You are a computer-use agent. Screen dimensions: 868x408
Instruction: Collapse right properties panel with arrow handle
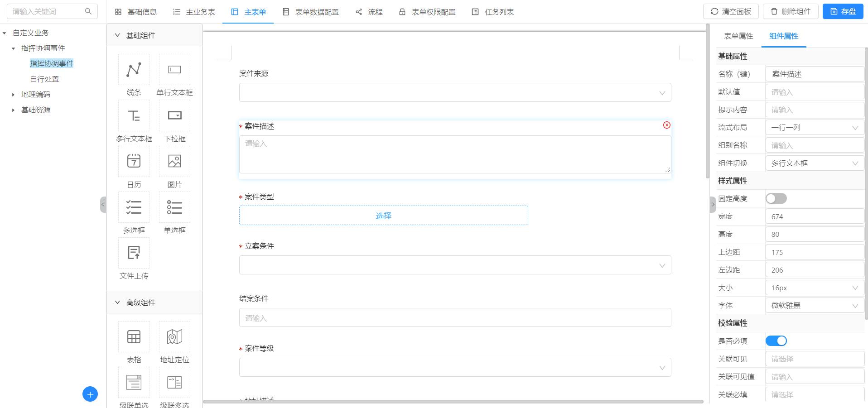(x=713, y=204)
